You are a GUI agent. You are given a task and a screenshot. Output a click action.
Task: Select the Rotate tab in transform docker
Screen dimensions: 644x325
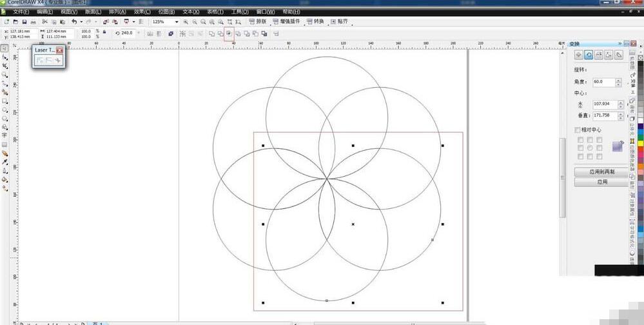point(589,55)
